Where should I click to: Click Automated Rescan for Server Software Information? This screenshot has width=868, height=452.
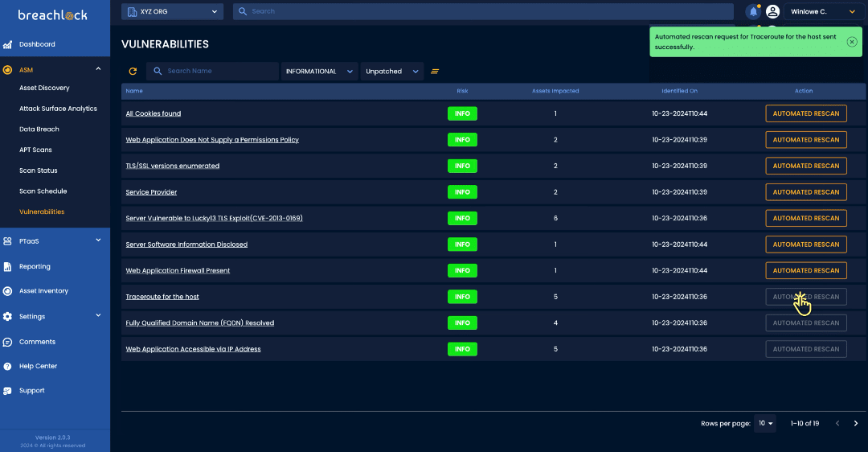806,244
